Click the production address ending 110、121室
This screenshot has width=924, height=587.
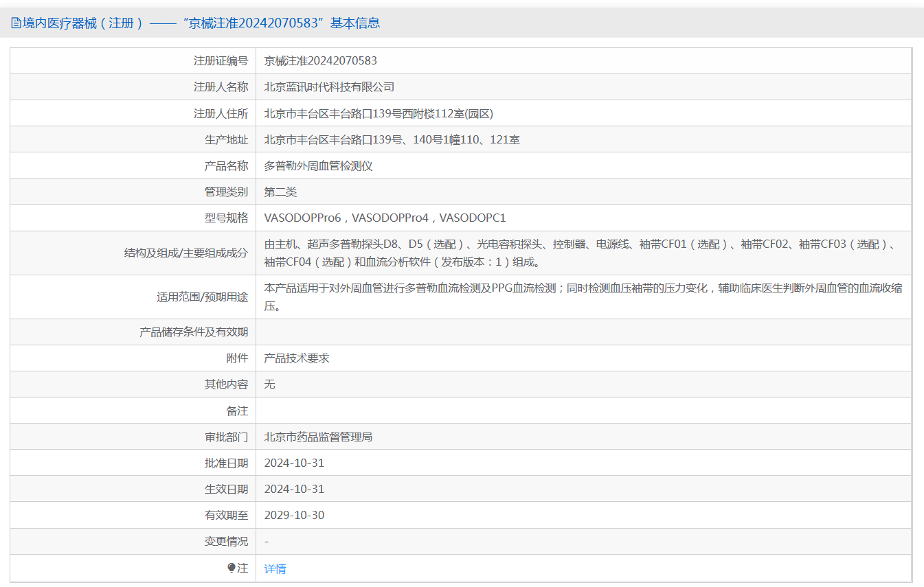[392, 139]
